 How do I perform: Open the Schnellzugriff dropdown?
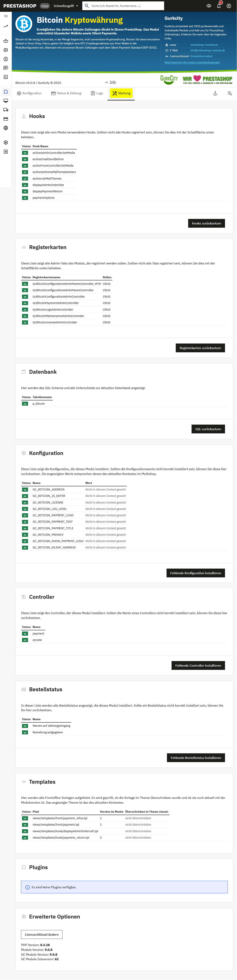tap(65, 6)
